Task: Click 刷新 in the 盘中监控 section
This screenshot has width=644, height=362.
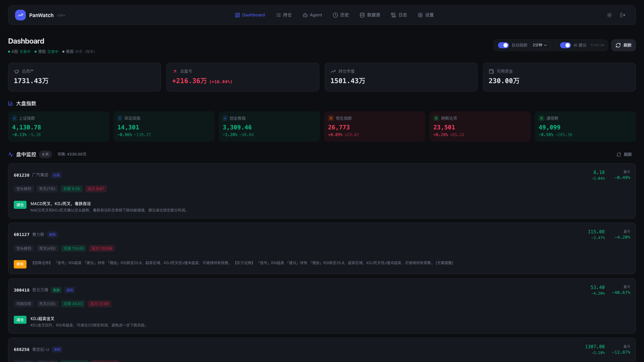Action: [624, 155]
